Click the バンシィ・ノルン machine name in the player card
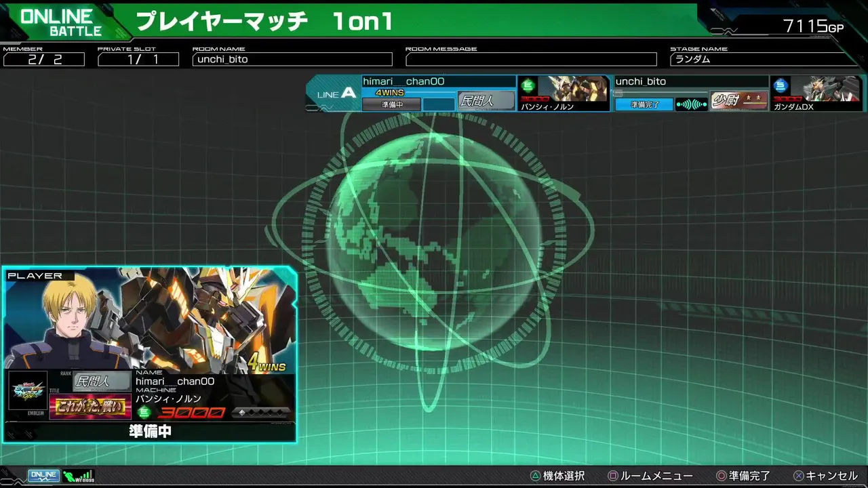The image size is (868, 488). [168, 399]
